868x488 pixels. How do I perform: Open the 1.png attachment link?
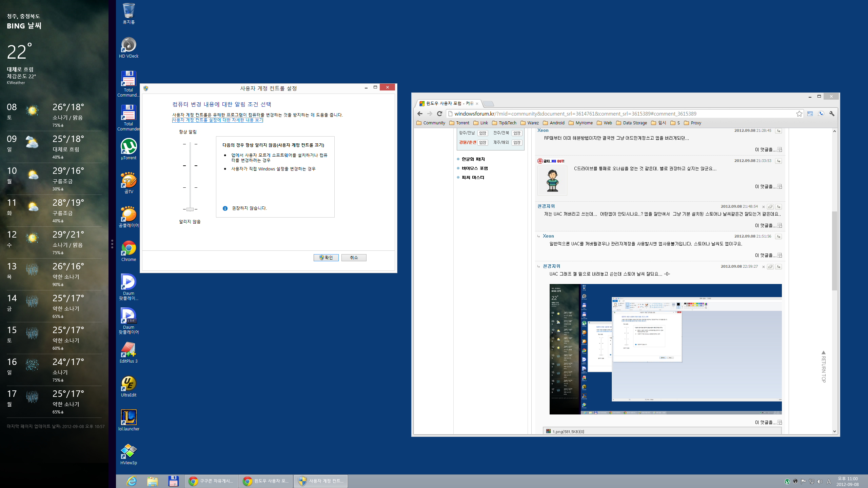tap(568, 431)
